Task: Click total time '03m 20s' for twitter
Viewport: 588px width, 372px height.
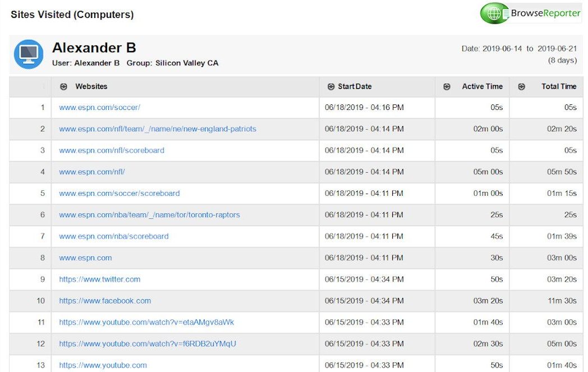Action: 562,279
